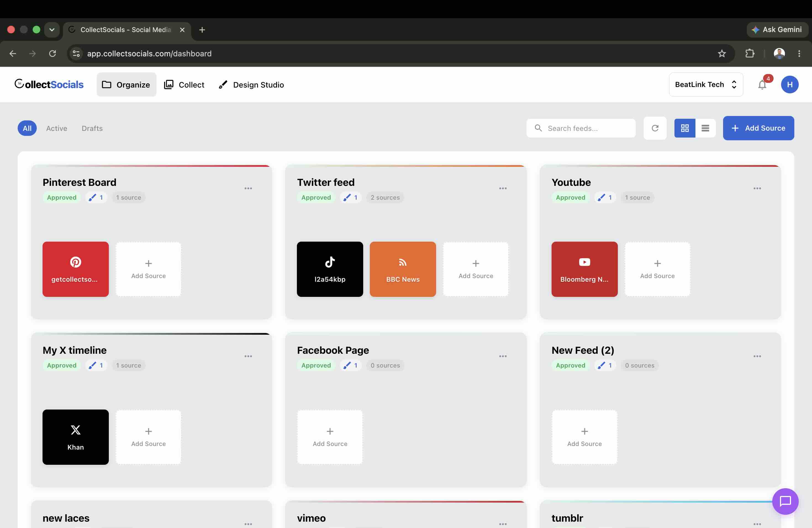Open the chat support bubble
Screen dimensions: 812x528
pos(785,501)
